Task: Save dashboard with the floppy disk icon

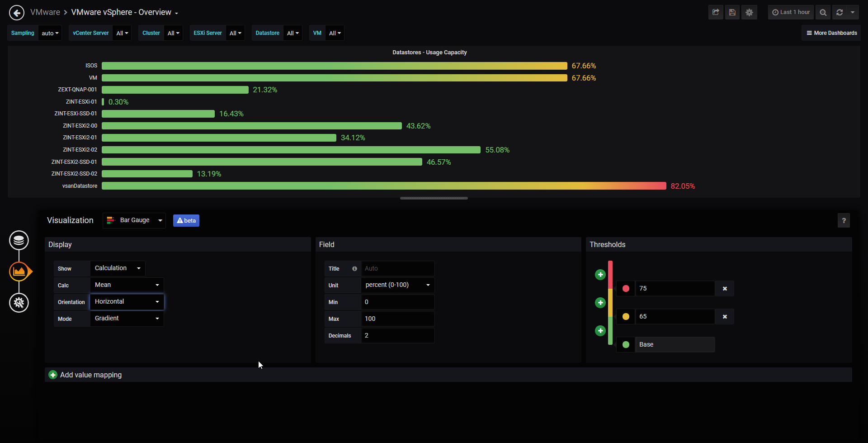Action: (x=732, y=12)
